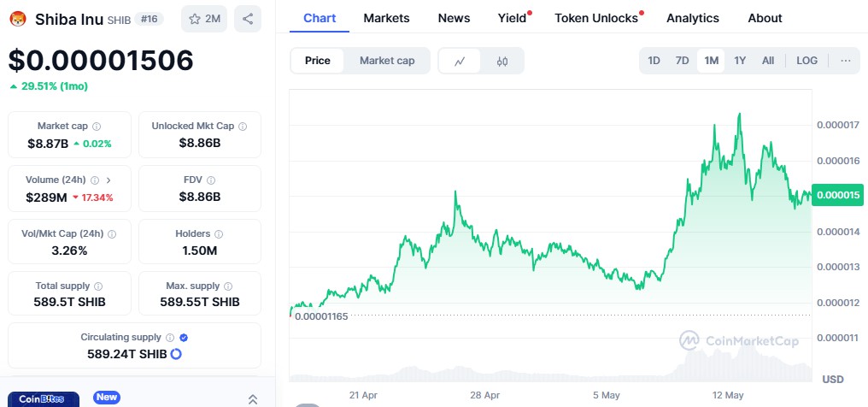Switch to line chart icon
The width and height of the screenshot is (868, 407).
(460, 61)
